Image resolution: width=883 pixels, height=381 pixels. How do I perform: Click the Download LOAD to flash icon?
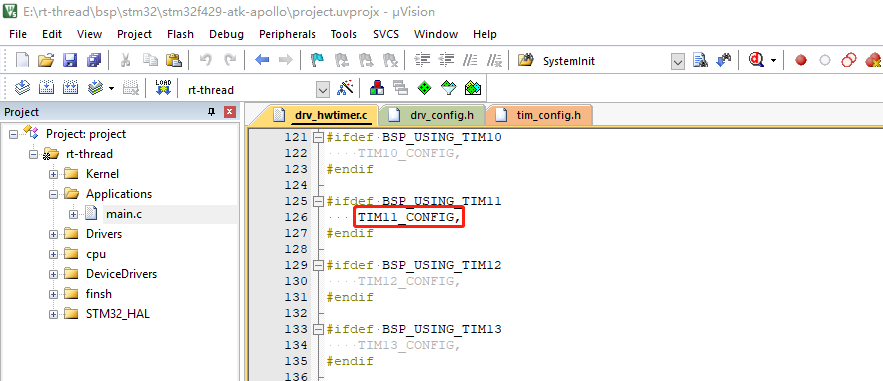pos(163,88)
